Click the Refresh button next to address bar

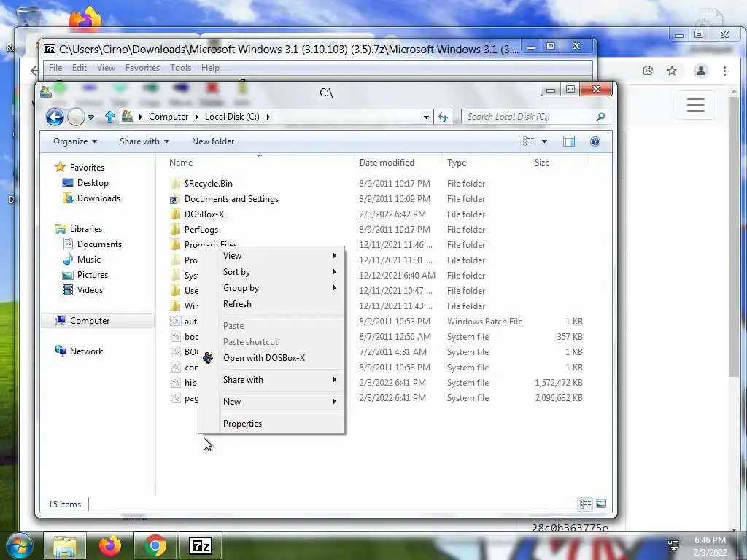coord(443,117)
